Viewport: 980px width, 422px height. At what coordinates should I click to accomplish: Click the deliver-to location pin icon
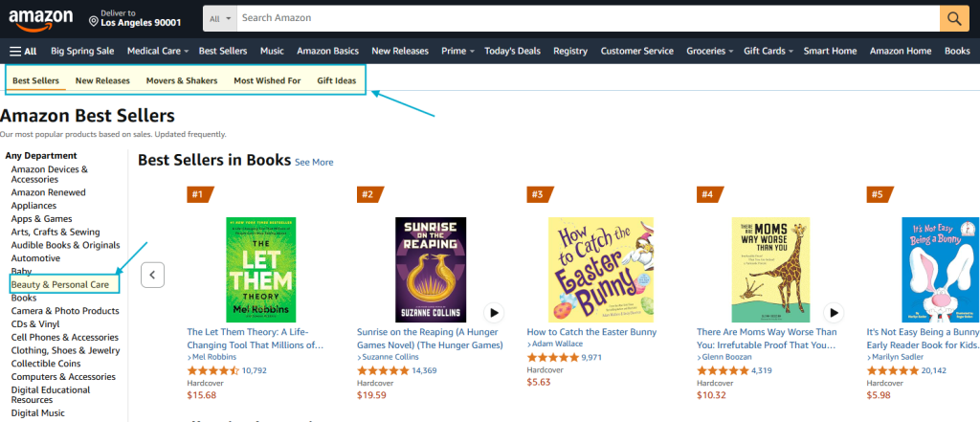point(94,20)
